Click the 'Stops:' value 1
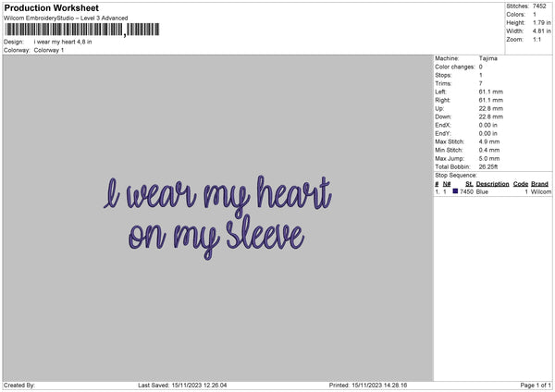This screenshot has height=392, width=555. pos(481,75)
